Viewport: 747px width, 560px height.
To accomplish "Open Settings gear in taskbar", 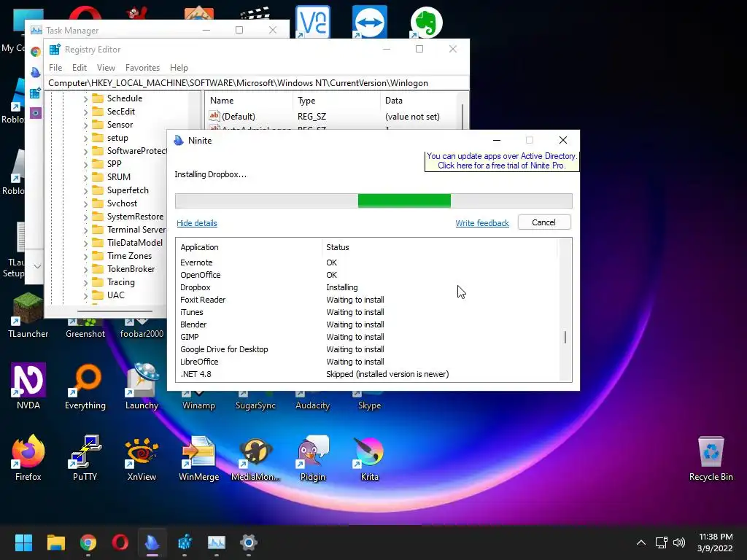I will point(248,542).
